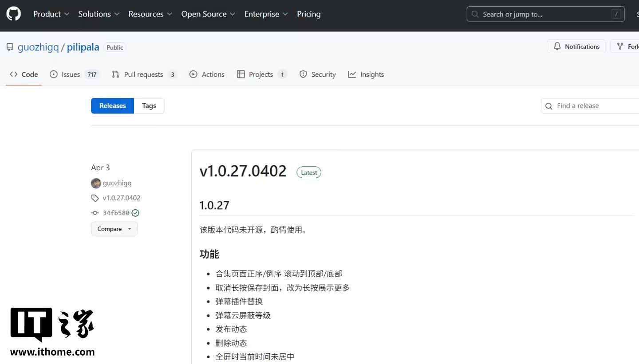Open the Compare dropdown
The image size is (639, 364).
click(x=114, y=229)
